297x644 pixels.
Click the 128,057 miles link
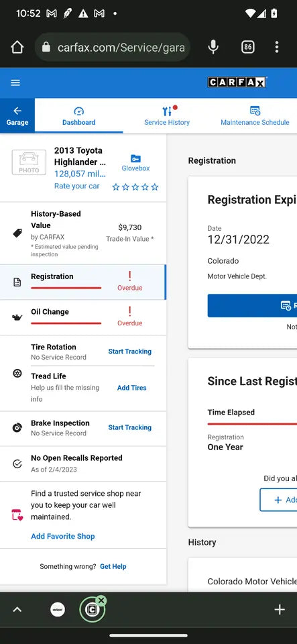click(80, 174)
